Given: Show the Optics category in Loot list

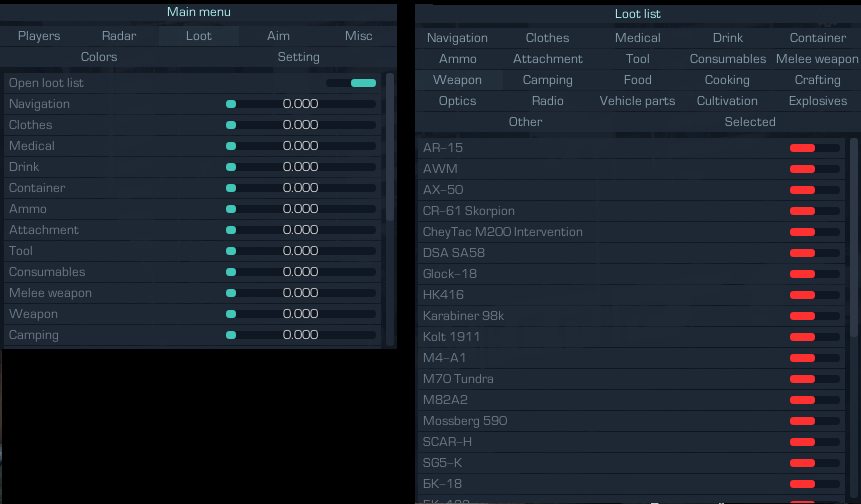Looking at the screenshot, I should pyautogui.click(x=457, y=101).
